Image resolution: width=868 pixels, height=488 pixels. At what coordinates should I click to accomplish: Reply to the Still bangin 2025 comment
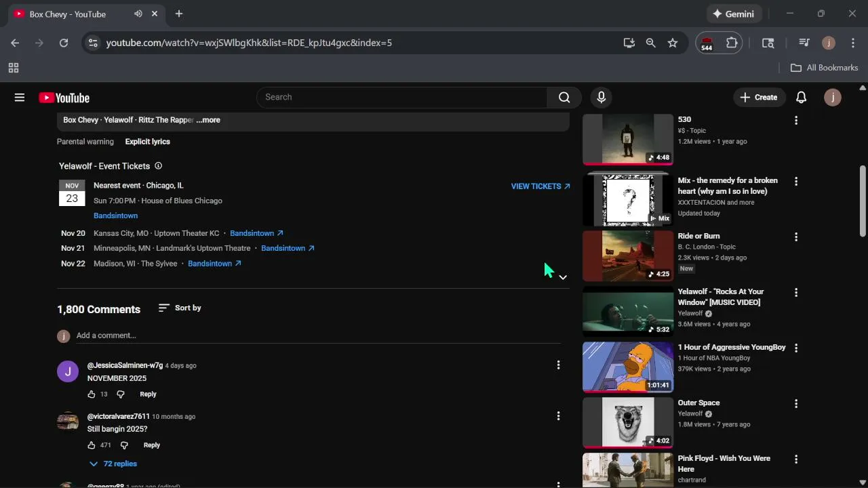click(151, 445)
